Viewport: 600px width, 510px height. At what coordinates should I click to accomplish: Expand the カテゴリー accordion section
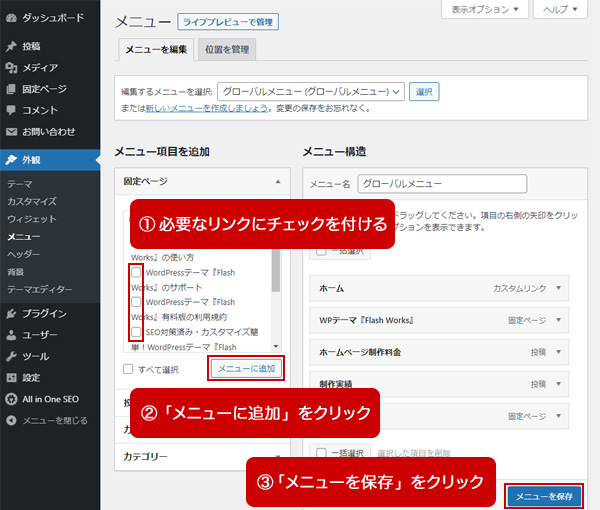202,456
